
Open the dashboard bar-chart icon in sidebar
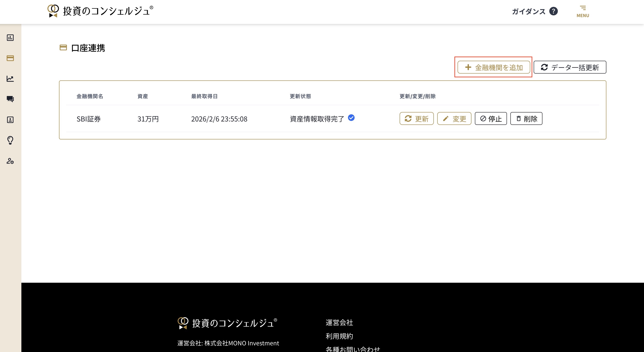tap(10, 37)
